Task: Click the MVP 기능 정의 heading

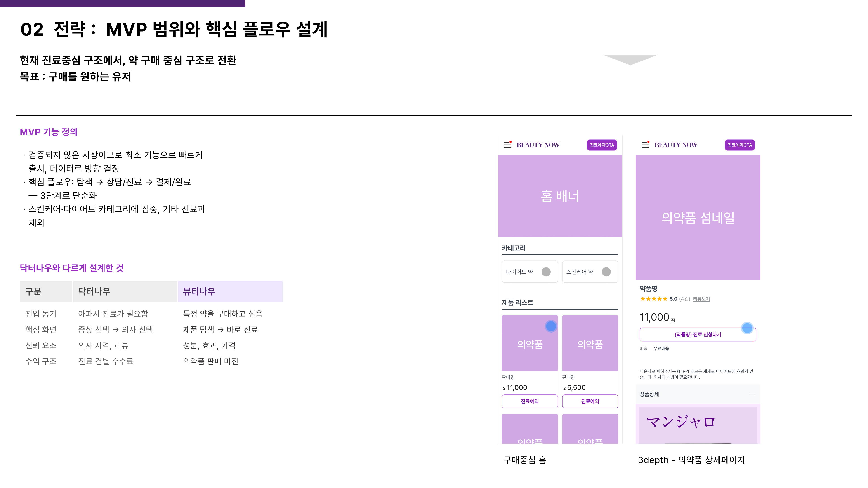Action: click(49, 132)
